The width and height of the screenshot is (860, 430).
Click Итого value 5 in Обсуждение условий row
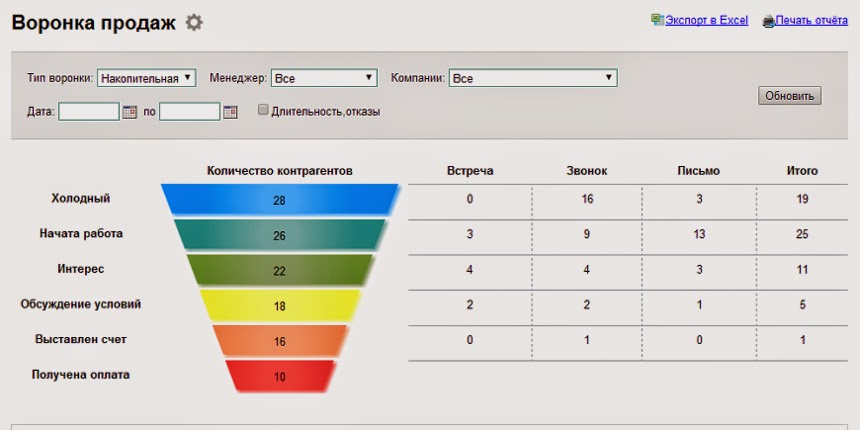[802, 305]
